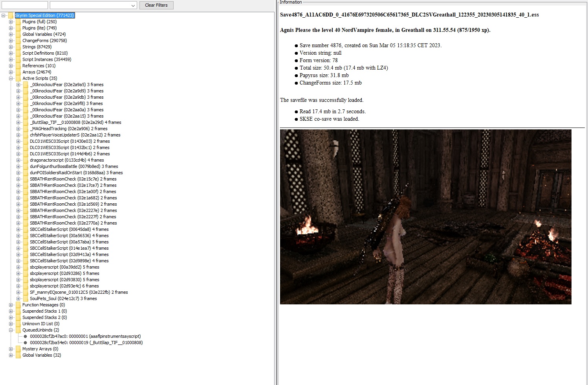Select the Unknown ID List folder icon

pyautogui.click(x=18, y=324)
